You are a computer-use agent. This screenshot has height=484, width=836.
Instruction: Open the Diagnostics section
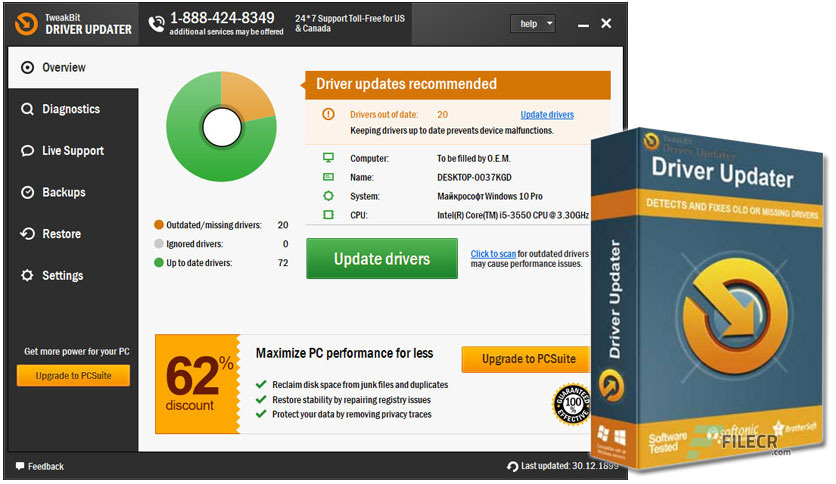coord(73,109)
